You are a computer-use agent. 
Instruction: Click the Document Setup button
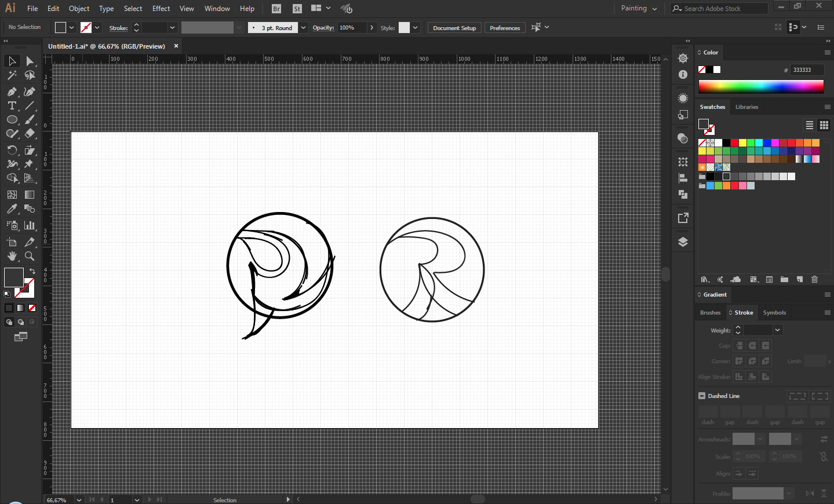454,28
